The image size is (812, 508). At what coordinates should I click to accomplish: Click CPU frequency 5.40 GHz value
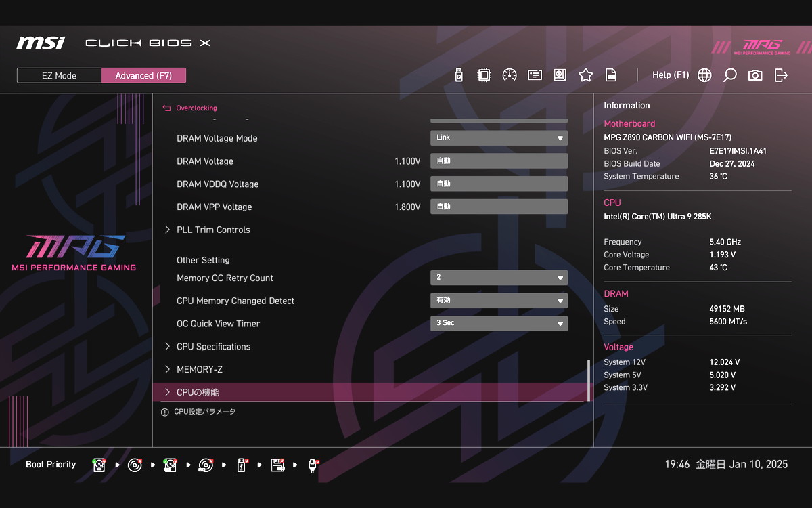pyautogui.click(x=725, y=242)
